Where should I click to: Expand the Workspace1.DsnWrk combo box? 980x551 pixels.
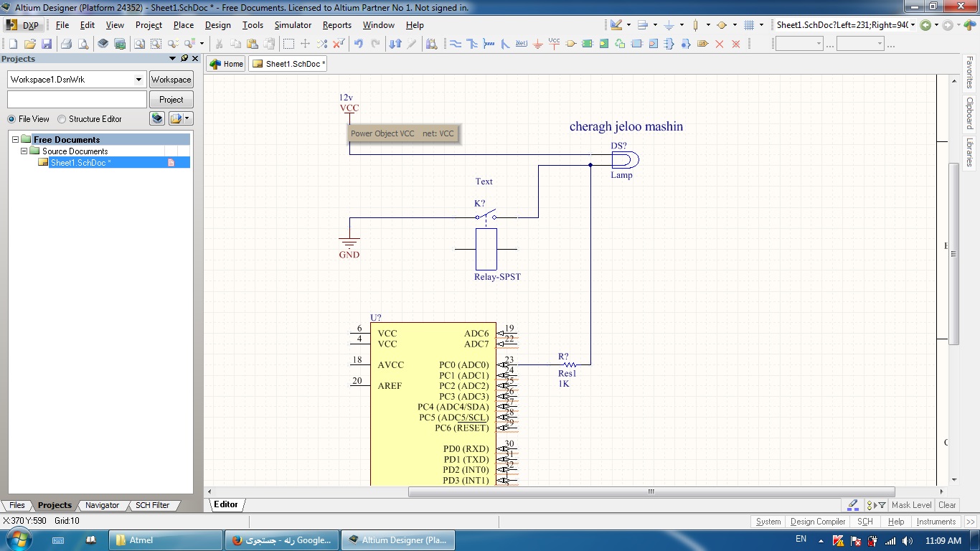point(139,80)
